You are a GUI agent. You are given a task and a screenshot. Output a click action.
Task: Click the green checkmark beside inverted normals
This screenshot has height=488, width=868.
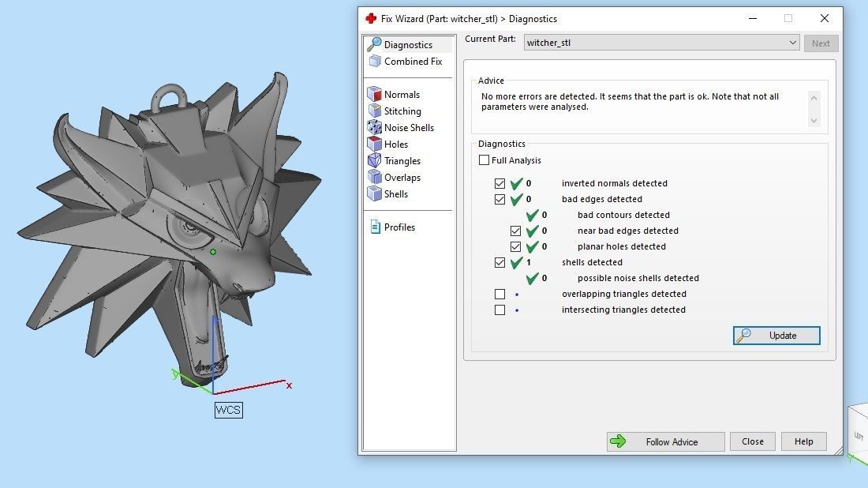point(517,183)
